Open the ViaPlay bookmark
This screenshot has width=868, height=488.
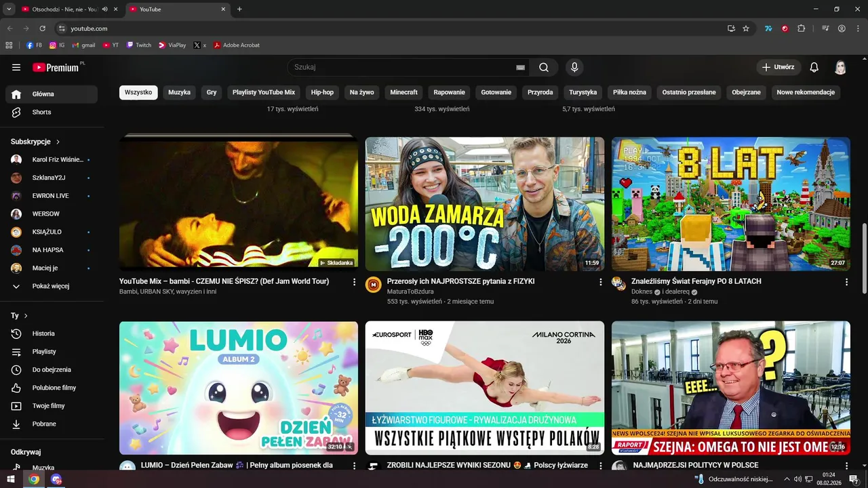[172, 45]
